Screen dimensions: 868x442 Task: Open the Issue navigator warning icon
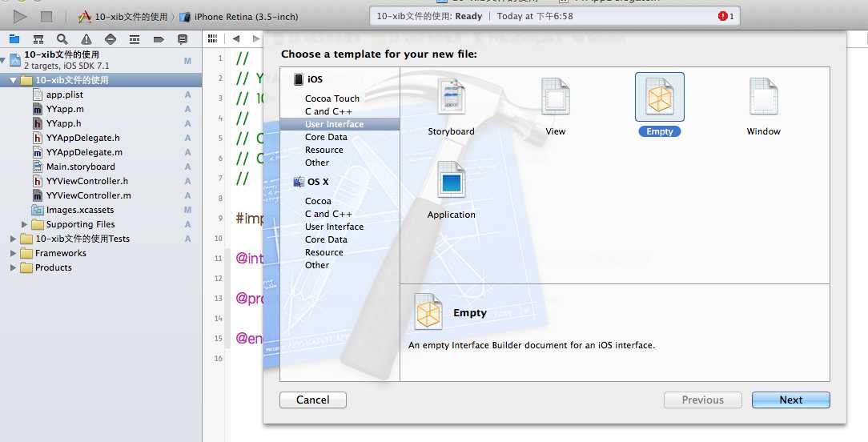pyautogui.click(x=86, y=38)
